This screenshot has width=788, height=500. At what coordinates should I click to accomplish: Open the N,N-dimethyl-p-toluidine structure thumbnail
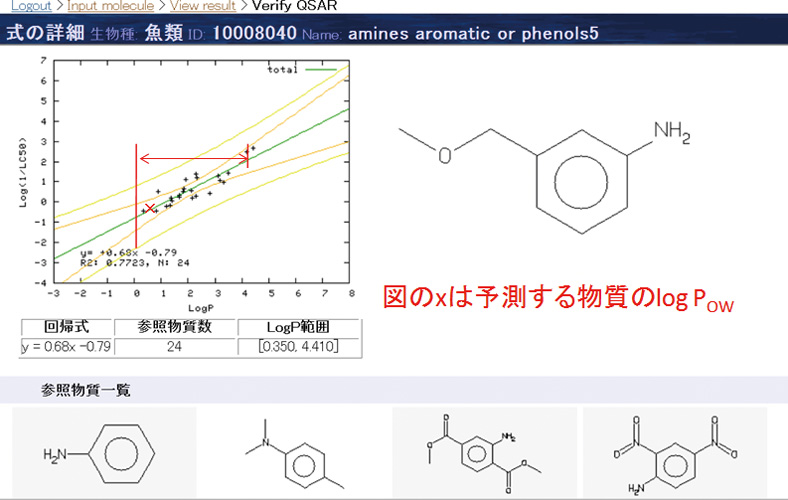coord(294,453)
